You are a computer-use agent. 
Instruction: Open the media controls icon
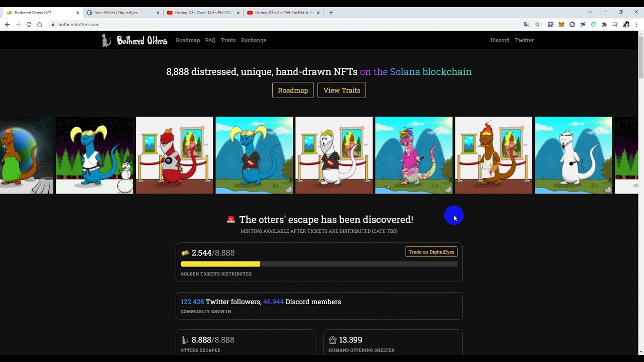tap(615, 24)
